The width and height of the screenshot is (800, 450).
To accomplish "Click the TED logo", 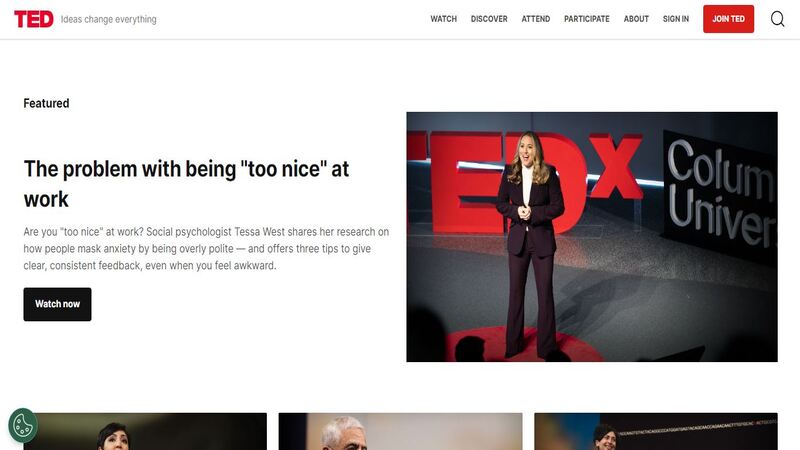I will [34, 19].
